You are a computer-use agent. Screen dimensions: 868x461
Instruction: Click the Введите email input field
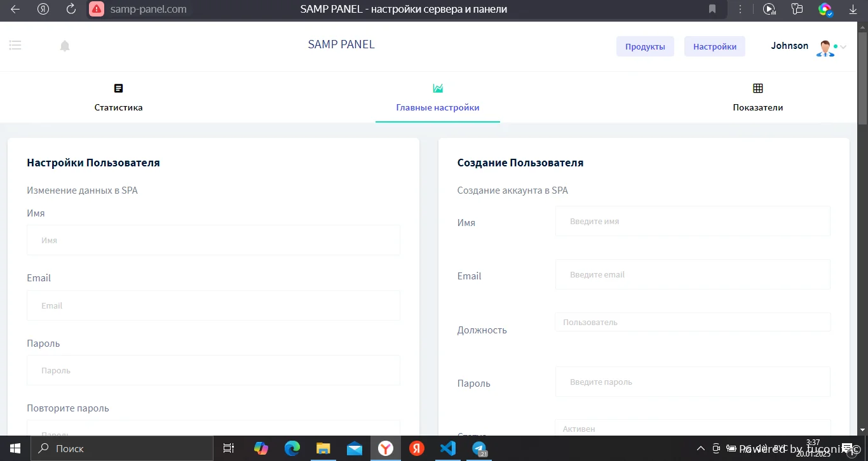click(x=693, y=274)
